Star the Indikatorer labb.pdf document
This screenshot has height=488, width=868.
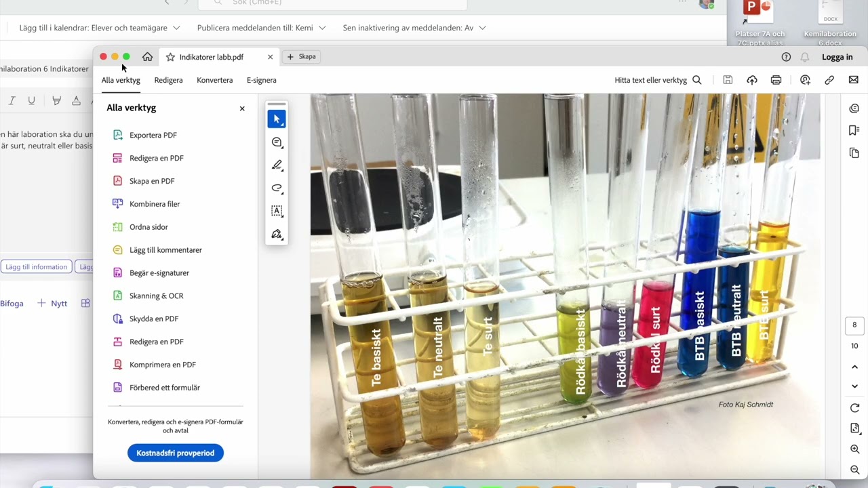point(170,57)
